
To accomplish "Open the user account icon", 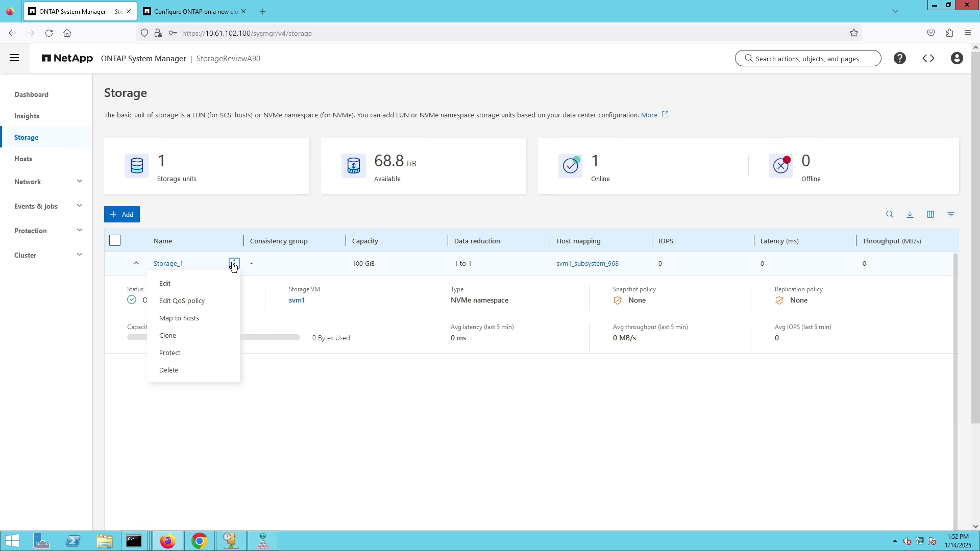I will (x=957, y=58).
